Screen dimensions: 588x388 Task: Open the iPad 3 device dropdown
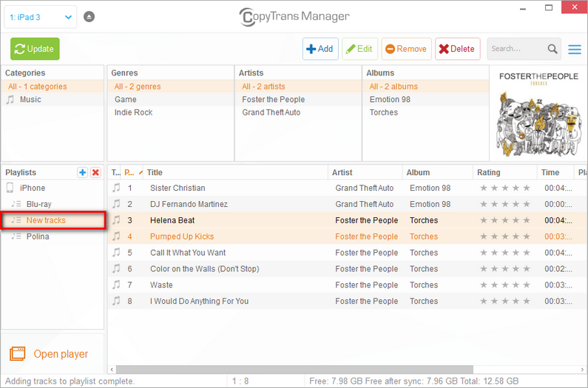[x=41, y=17]
